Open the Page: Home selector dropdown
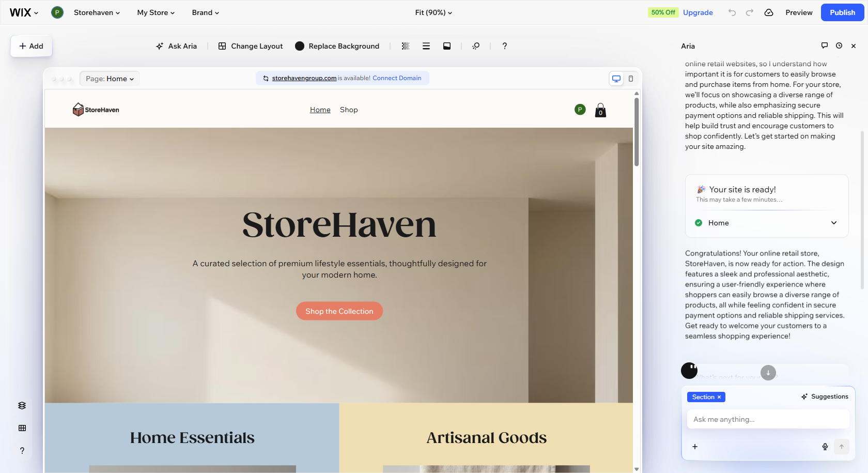This screenshot has width=868, height=473. tap(110, 79)
